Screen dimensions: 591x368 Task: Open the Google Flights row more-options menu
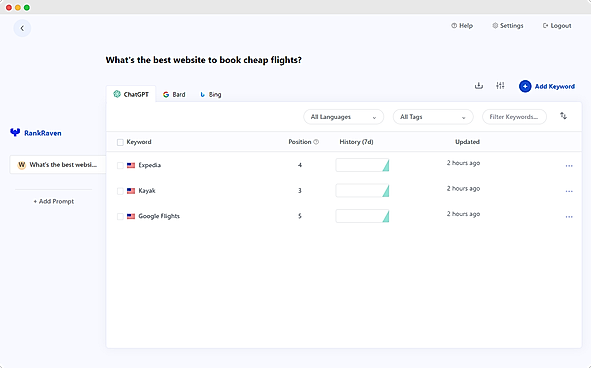(x=569, y=216)
